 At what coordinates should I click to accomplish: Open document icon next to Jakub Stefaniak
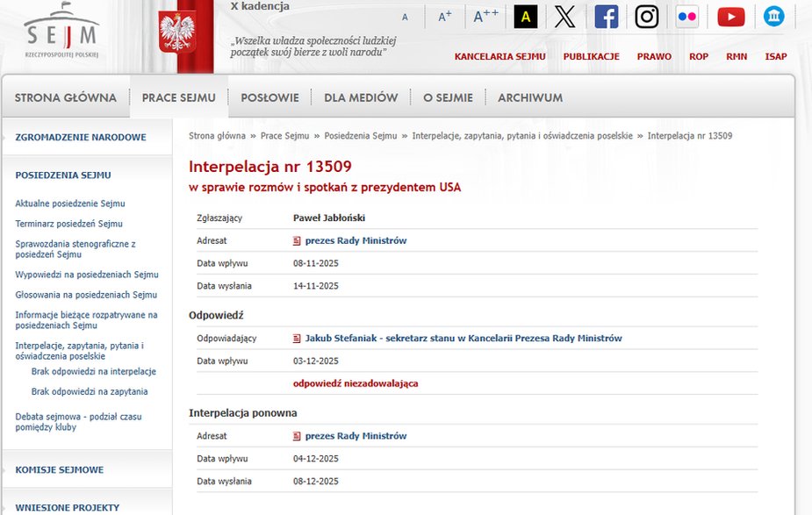pyautogui.click(x=296, y=338)
